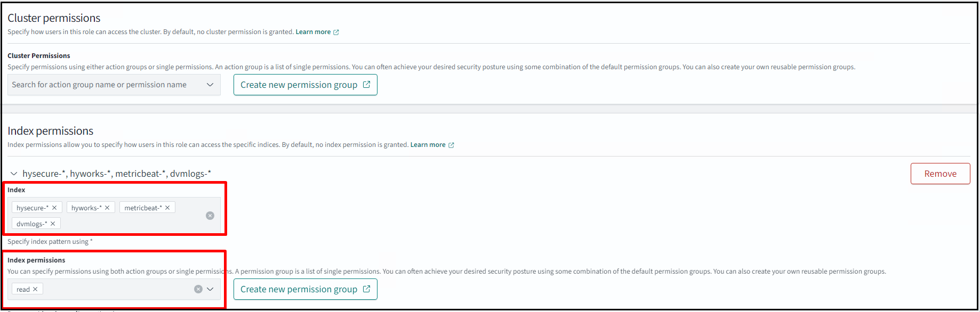
Task: Clear all index permissions with circle X
Action: click(x=198, y=289)
